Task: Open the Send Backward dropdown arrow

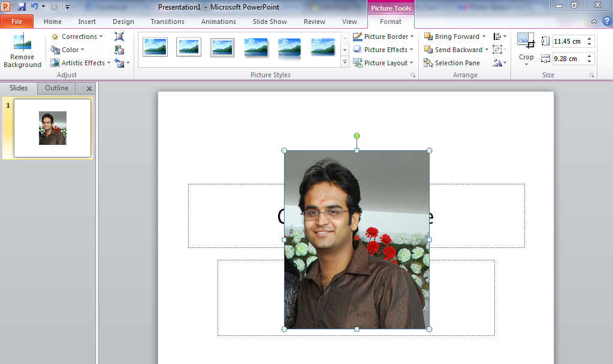Action: point(487,50)
